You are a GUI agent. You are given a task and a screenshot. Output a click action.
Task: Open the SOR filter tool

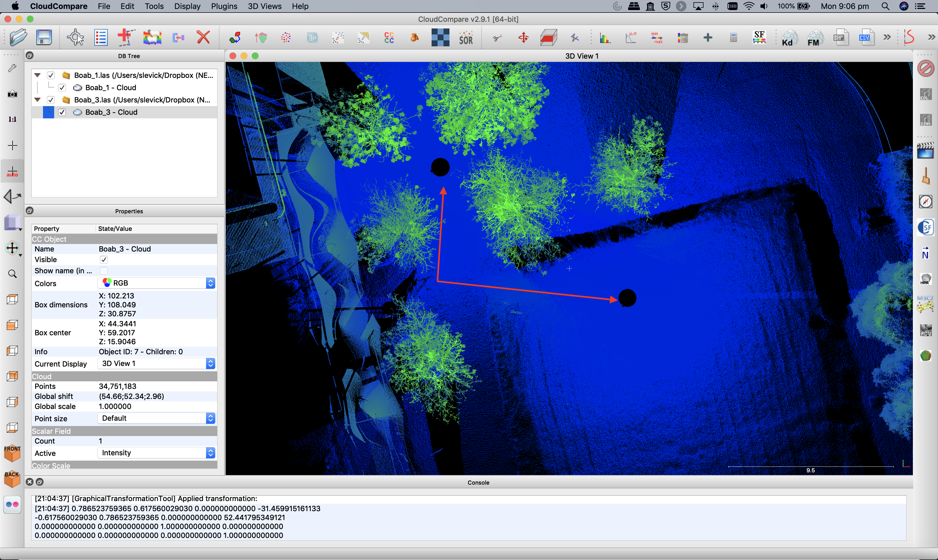click(x=466, y=37)
